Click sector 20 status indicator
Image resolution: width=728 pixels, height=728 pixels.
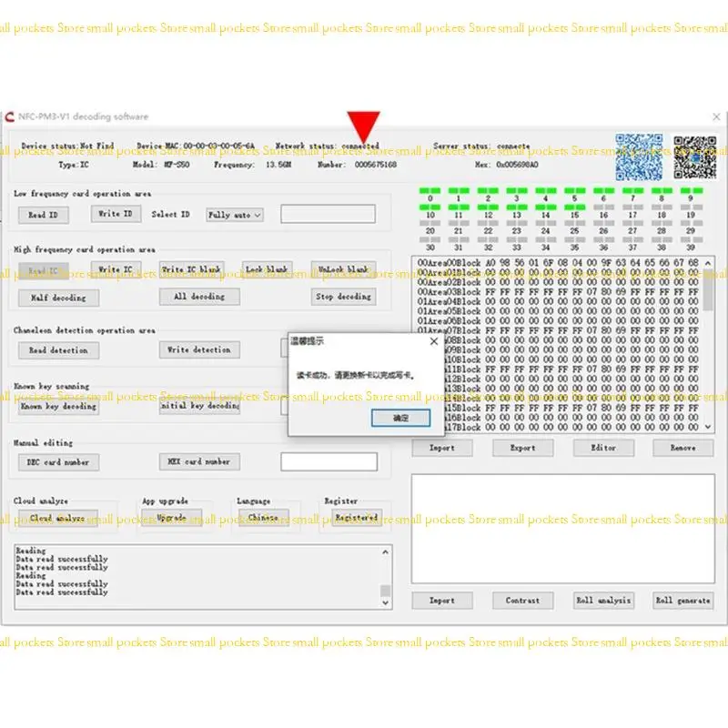click(430, 223)
